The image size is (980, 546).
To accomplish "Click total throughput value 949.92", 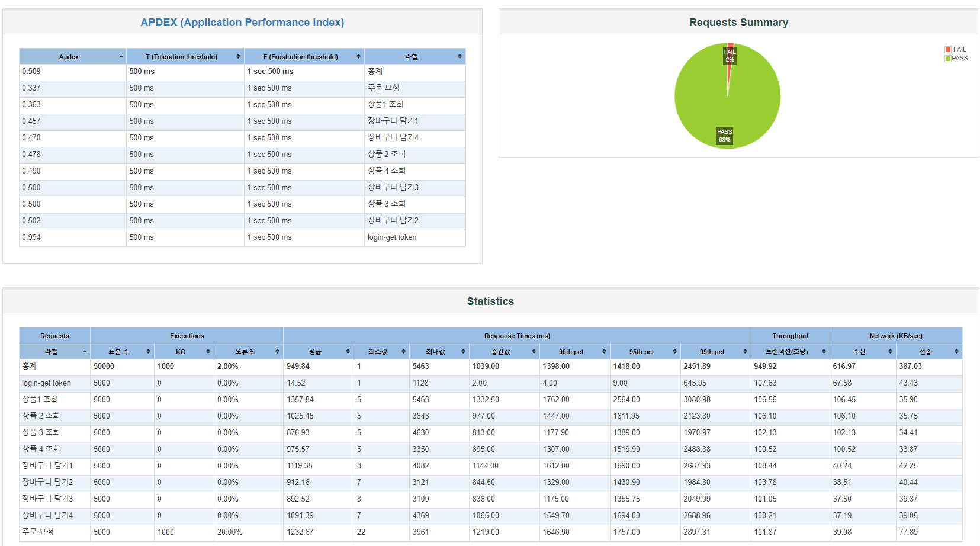I will click(765, 367).
